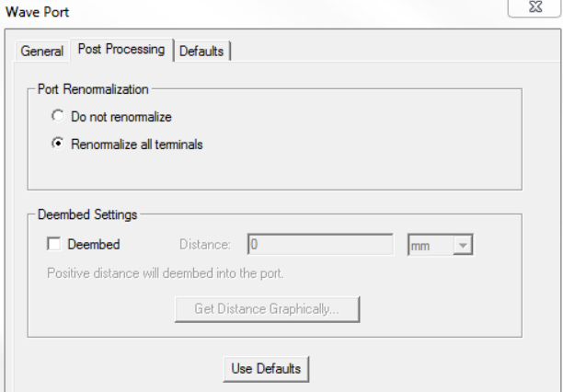The width and height of the screenshot is (563, 392).
Task: Click the Get Distance Graphically button
Action: coord(267,309)
